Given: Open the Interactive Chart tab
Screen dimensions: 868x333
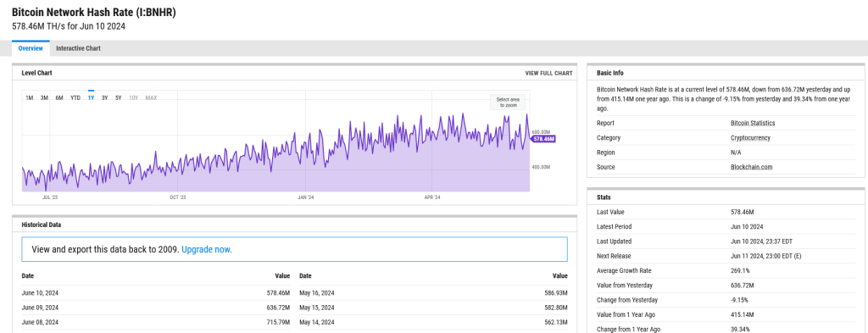Looking at the screenshot, I should tap(78, 48).
